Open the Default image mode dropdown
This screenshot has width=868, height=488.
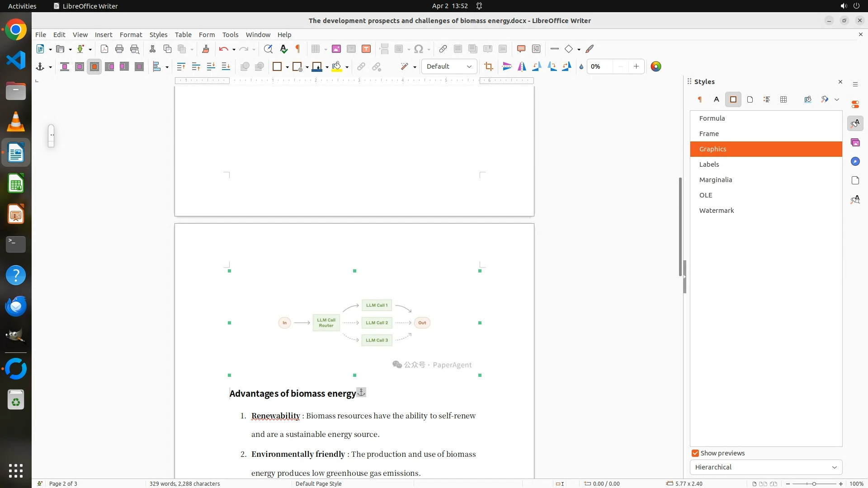(449, 66)
